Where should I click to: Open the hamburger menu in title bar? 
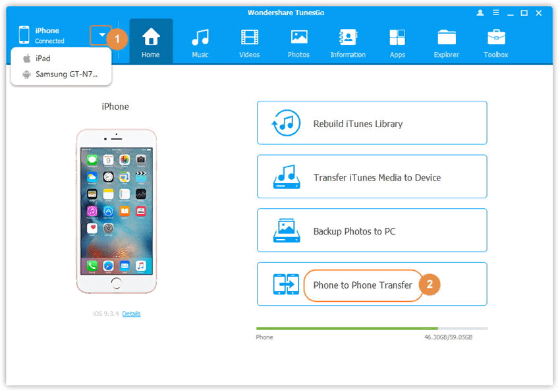tap(495, 13)
